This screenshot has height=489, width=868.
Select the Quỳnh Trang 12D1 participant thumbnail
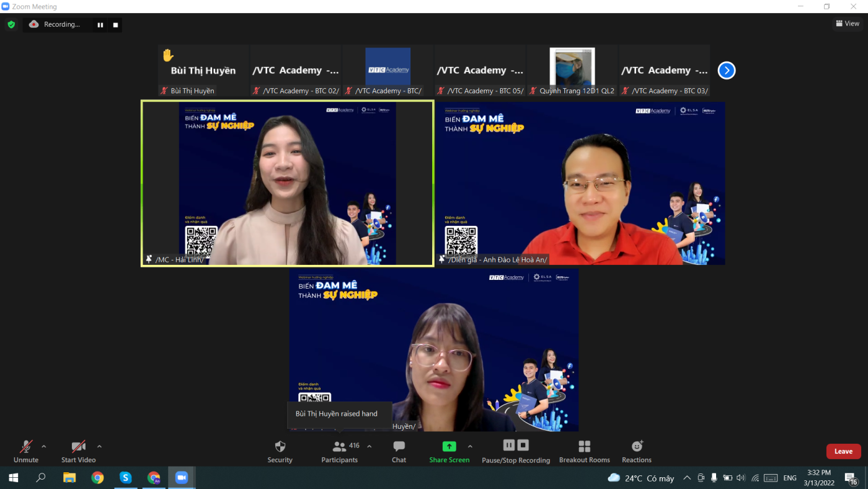572,71
